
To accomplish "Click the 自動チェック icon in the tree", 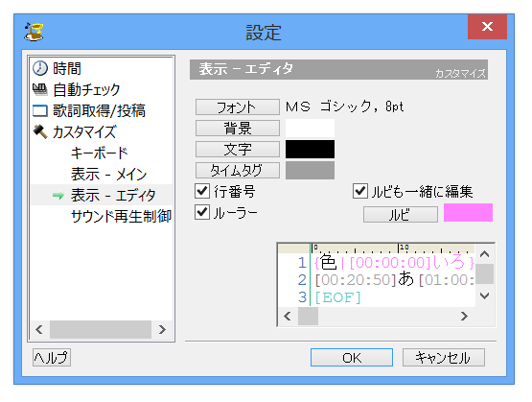I will pos(40,89).
